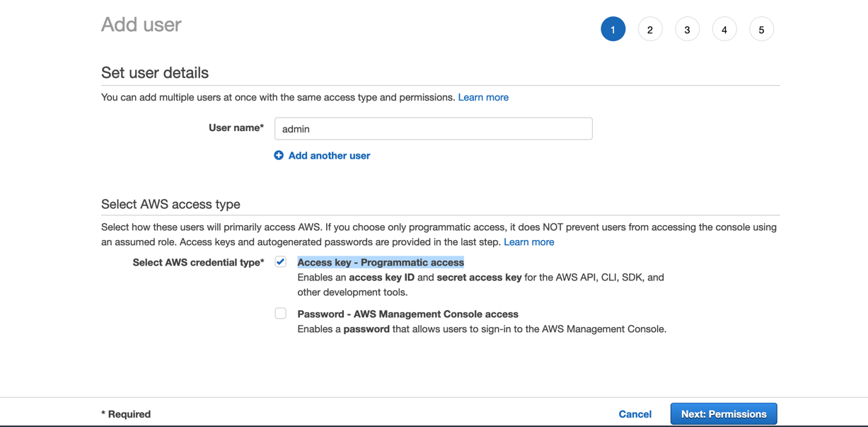Click the currently highlighted step circle
Viewport: 868px width, 427px height.
coord(613,29)
